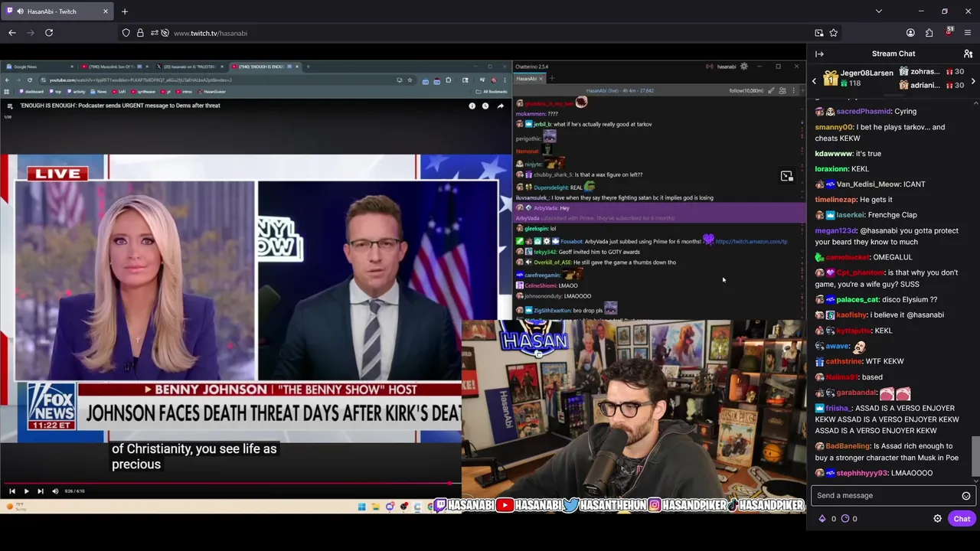Select the HasanAbi - Twitch browser tab
The image size is (980, 551).
[57, 11]
